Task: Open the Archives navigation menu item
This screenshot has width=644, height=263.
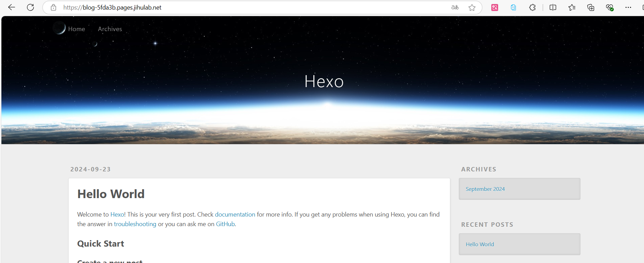Action: click(110, 29)
